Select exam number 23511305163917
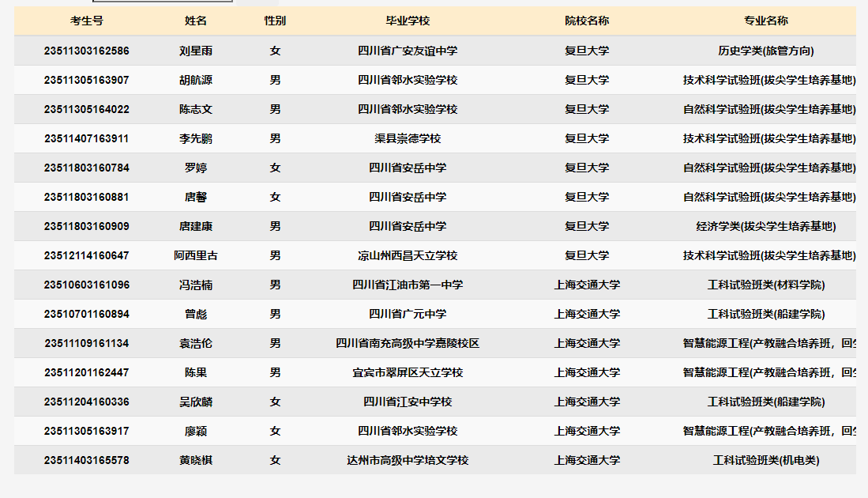Screen dimensions: 868x498 pos(86,431)
